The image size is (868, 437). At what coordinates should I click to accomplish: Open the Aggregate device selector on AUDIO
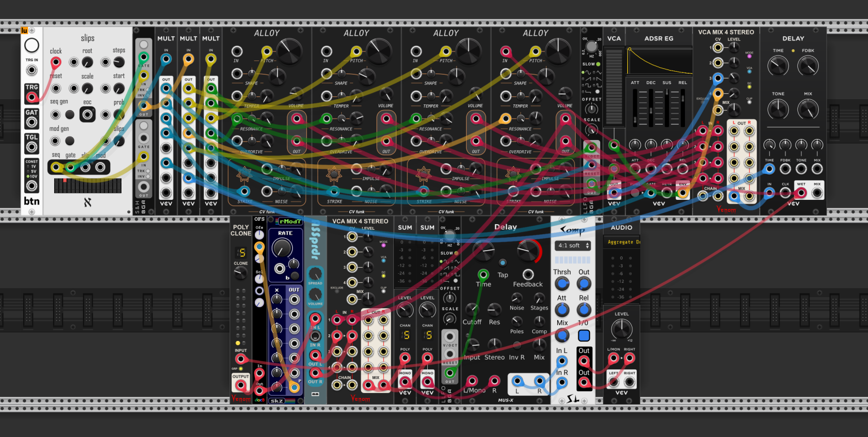click(621, 242)
